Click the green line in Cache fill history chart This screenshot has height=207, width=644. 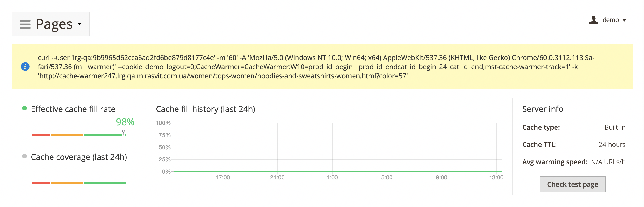(x=337, y=171)
